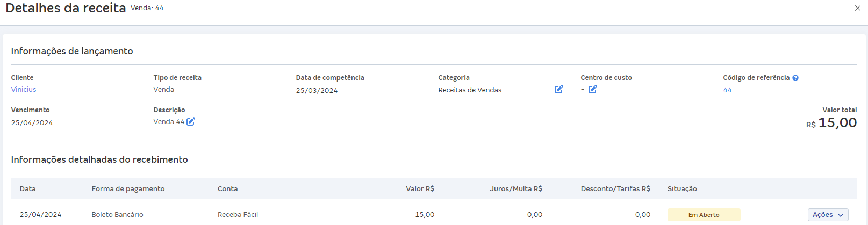Click the Valor R$ column header
The image size is (868, 225).
click(420, 189)
